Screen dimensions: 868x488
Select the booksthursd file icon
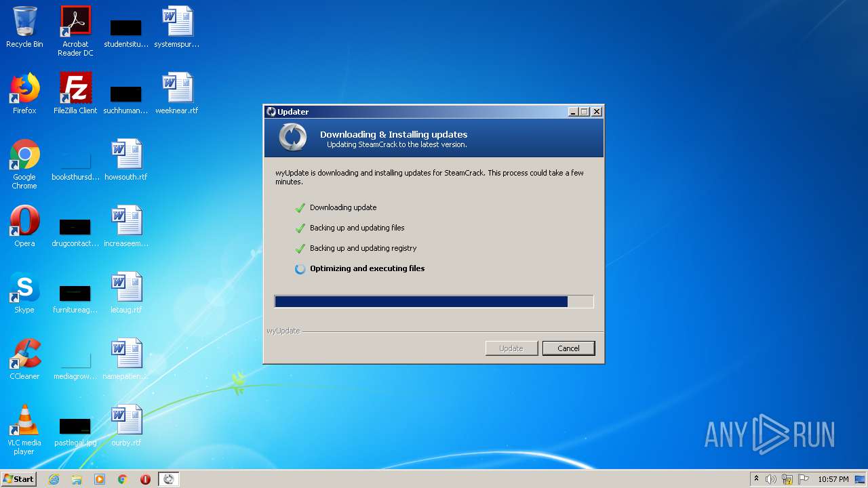pyautogui.click(x=75, y=165)
